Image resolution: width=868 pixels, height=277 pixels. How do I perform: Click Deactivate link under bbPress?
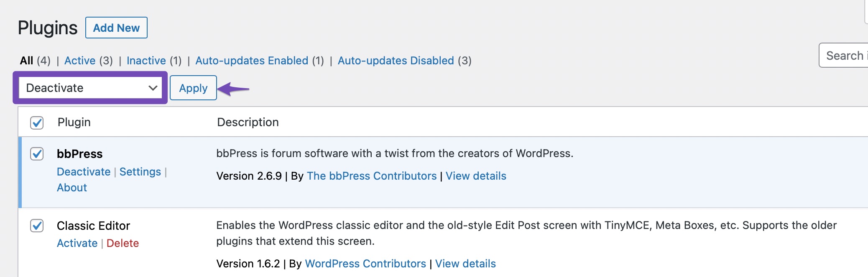84,172
